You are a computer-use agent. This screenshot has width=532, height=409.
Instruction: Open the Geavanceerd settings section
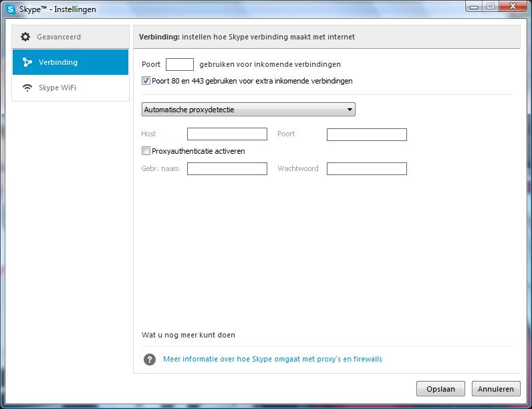[x=71, y=37]
